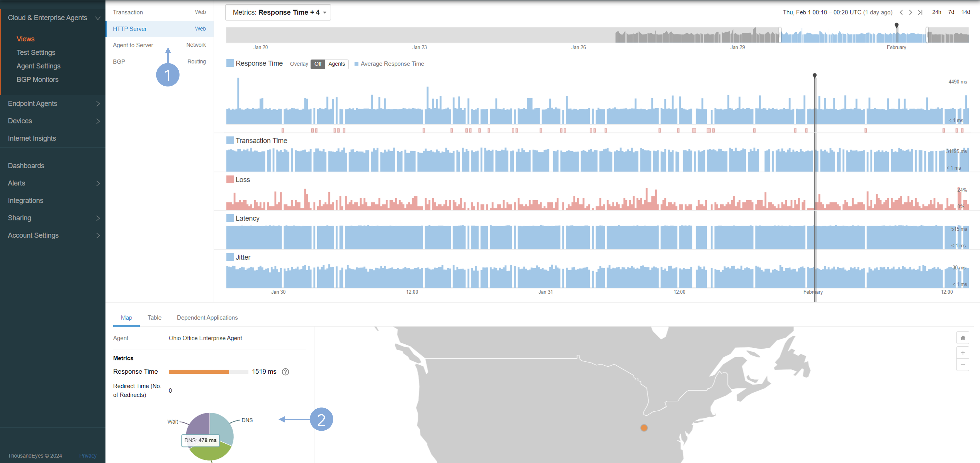Open the Privacy link

[x=88, y=456]
